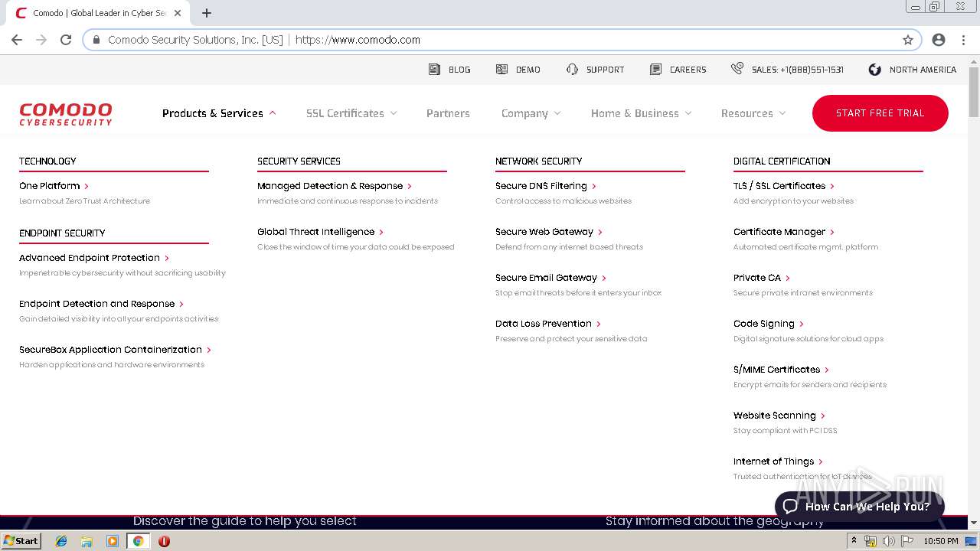980x551 pixels.
Task: Open One Platform link
Action: point(54,186)
